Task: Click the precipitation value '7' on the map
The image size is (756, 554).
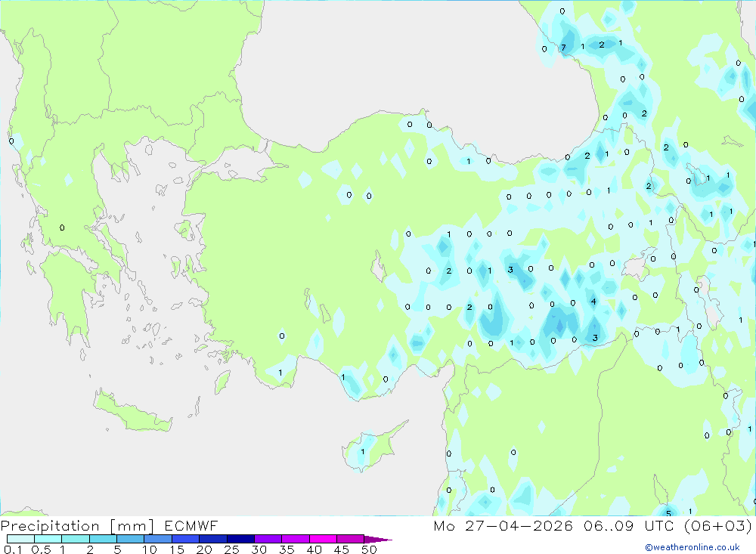Action: point(563,48)
